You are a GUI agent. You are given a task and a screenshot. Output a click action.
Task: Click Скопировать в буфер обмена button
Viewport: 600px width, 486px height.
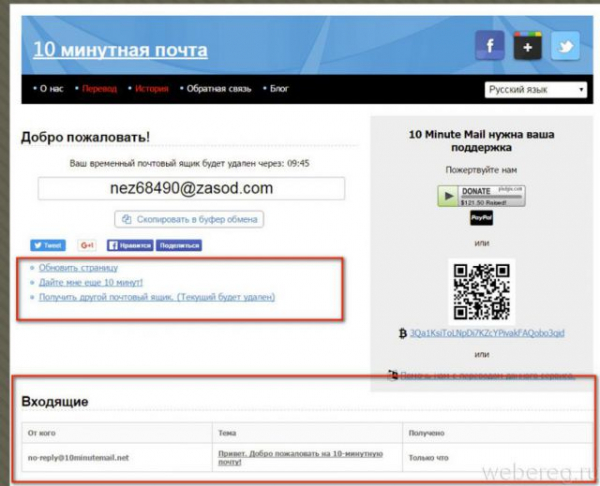pos(189,219)
